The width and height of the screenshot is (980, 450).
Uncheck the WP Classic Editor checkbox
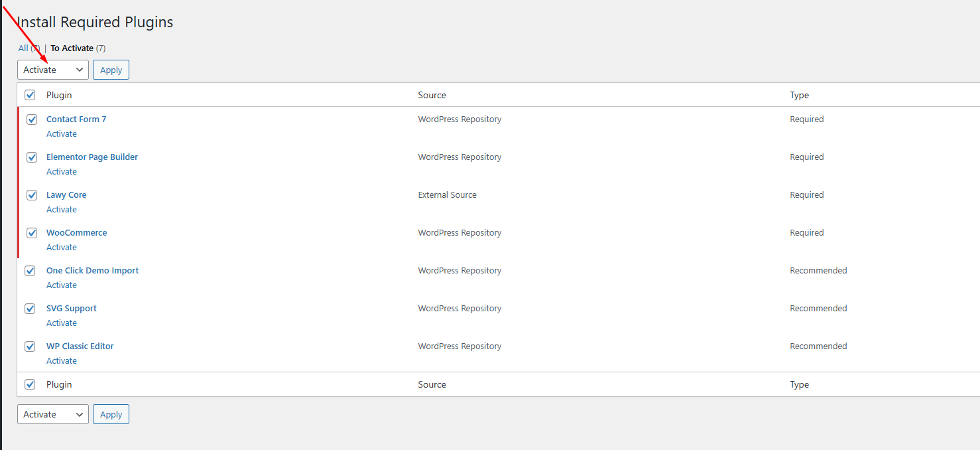click(x=30, y=346)
